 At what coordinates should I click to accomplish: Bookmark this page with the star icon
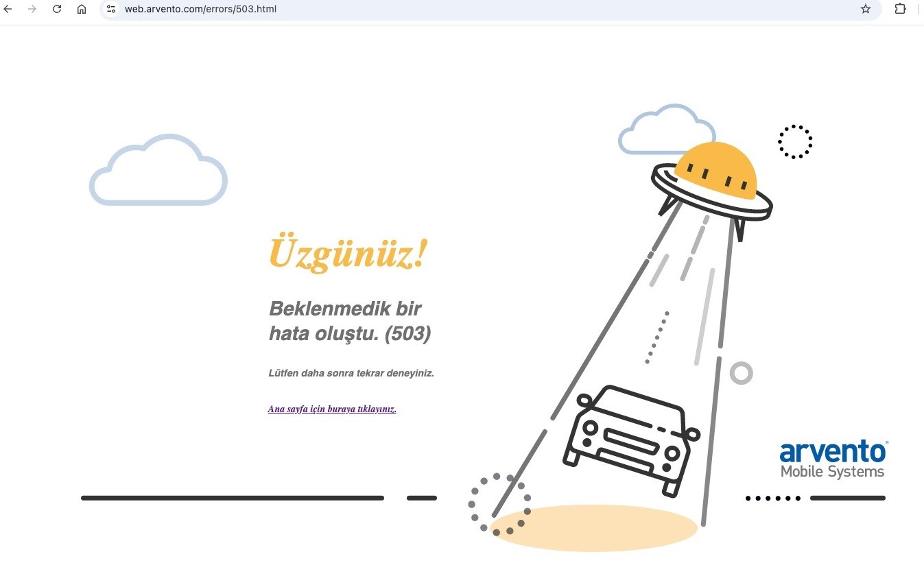coord(866,9)
